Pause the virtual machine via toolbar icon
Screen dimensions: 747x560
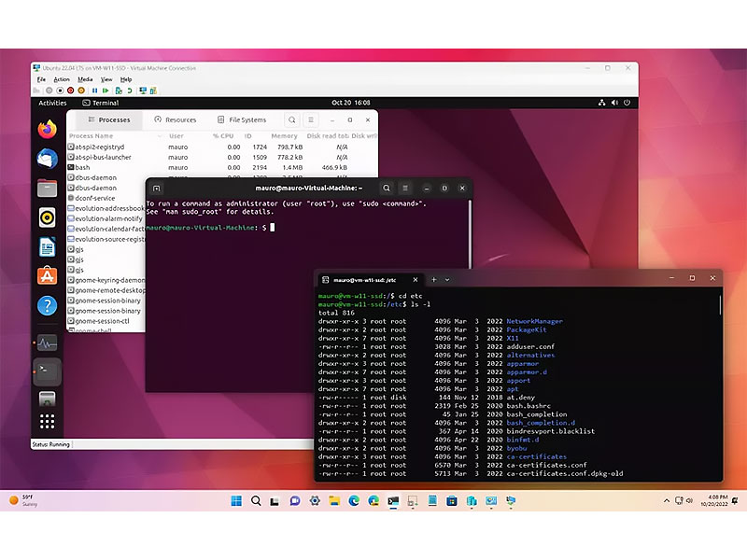[x=95, y=91]
